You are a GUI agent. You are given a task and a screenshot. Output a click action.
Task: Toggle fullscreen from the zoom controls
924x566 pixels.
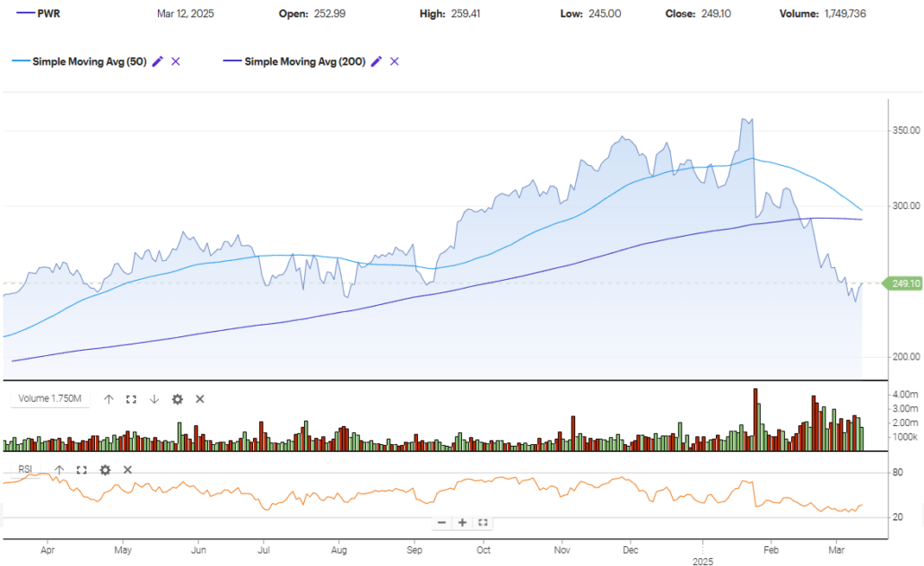[x=483, y=522]
